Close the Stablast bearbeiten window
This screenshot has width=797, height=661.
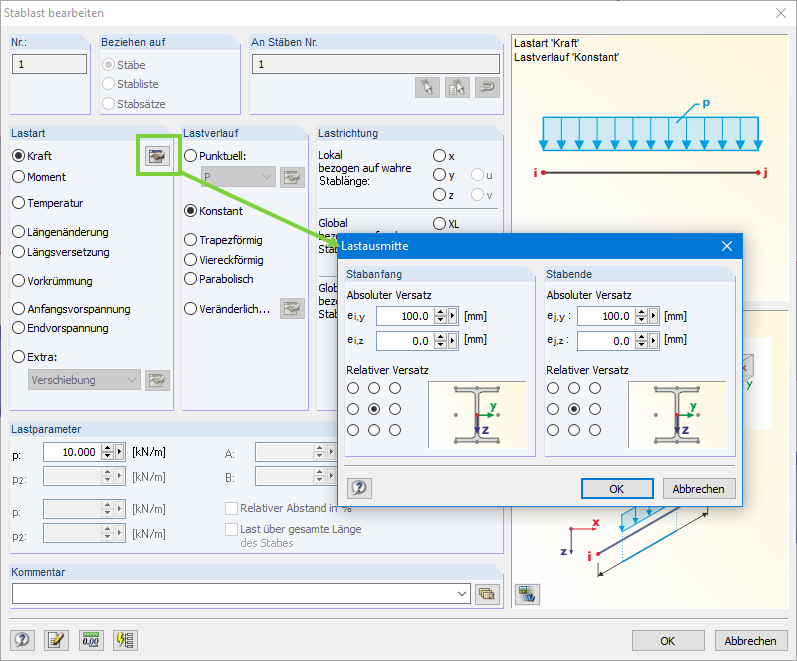click(781, 13)
